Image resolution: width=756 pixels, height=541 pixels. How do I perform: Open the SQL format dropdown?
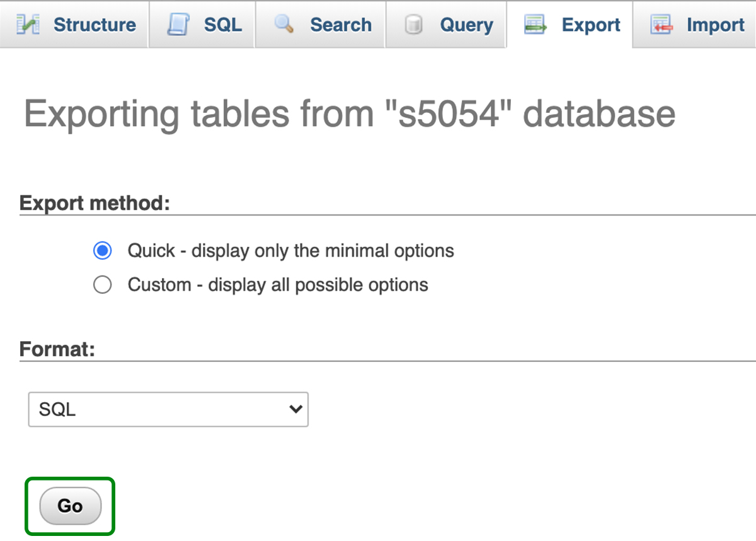pos(168,409)
